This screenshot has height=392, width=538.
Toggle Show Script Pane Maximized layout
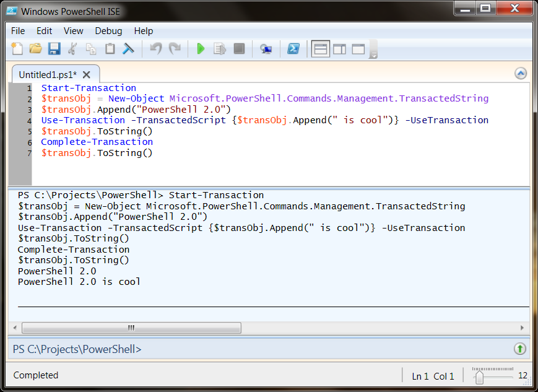pyautogui.click(x=358, y=49)
